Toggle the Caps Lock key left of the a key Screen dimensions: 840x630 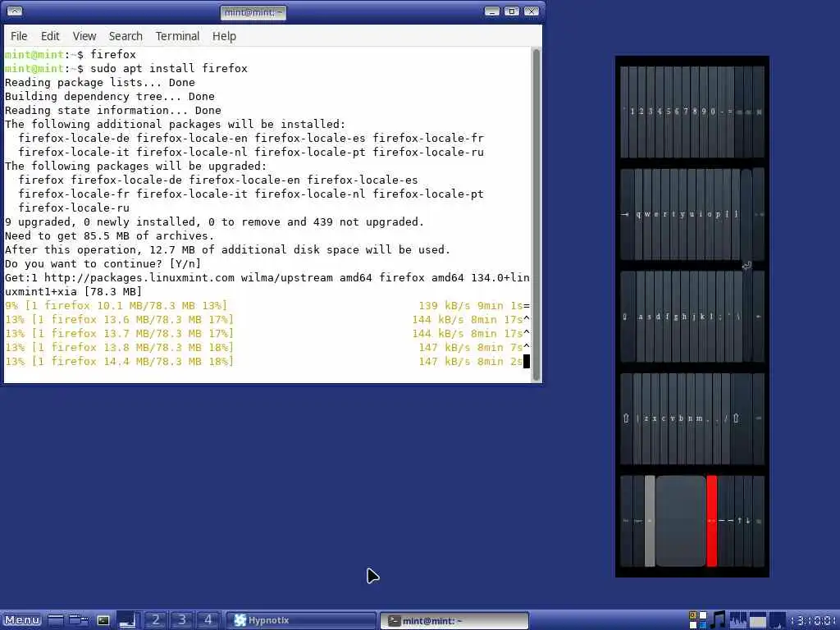point(627,317)
